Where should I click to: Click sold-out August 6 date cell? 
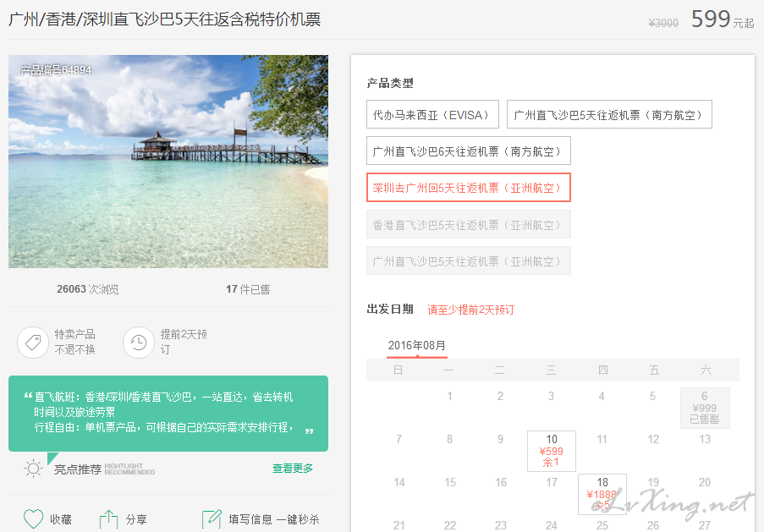tap(705, 408)
